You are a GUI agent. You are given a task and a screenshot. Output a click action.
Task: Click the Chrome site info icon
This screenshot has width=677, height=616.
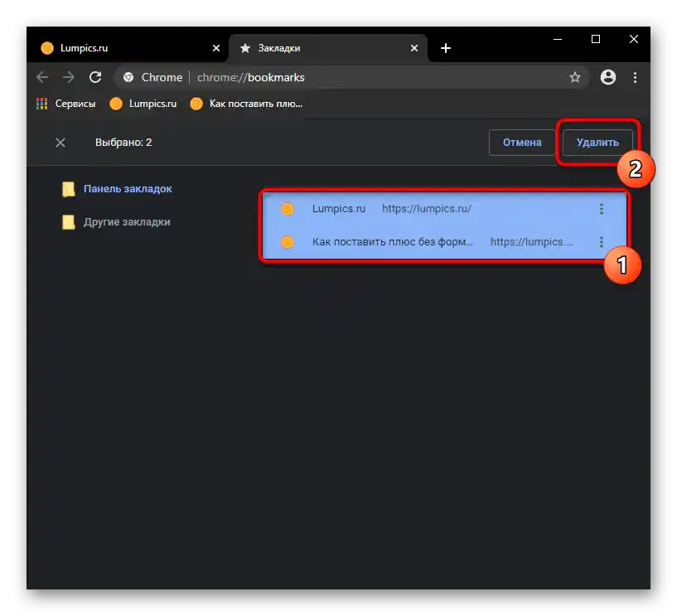coord(128,77)
